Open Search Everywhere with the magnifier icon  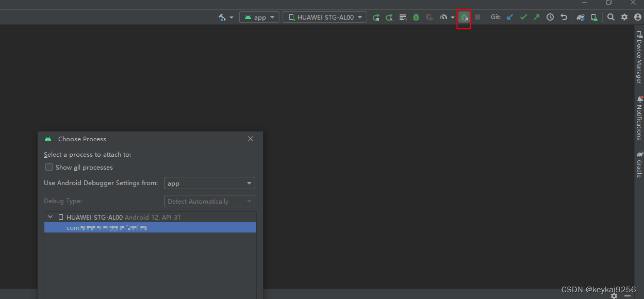[610, 16]
